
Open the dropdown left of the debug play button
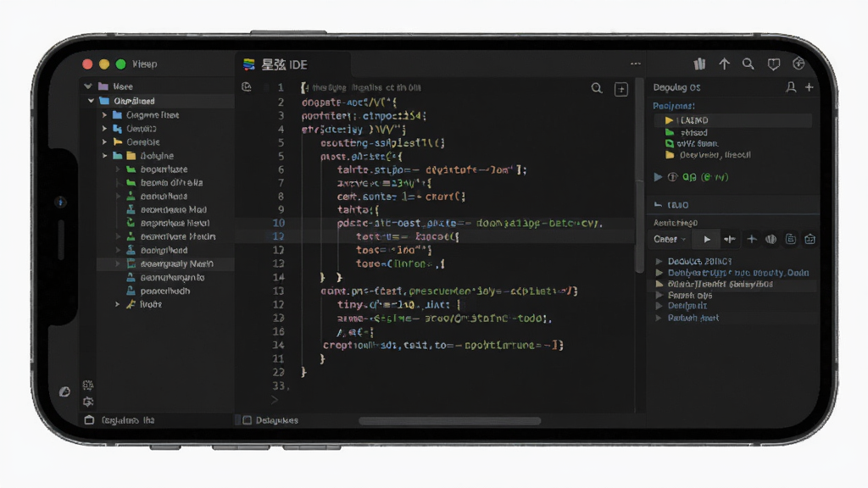670,240
